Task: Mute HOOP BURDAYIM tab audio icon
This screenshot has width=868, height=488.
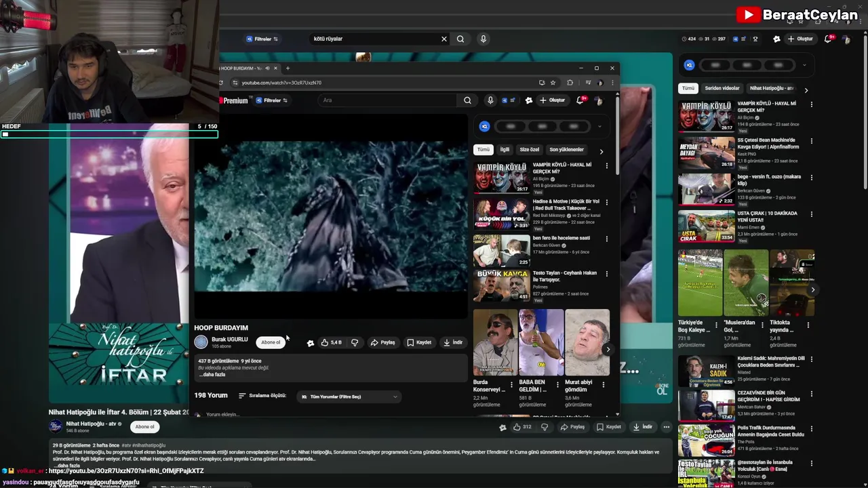Action: [267, 68]
